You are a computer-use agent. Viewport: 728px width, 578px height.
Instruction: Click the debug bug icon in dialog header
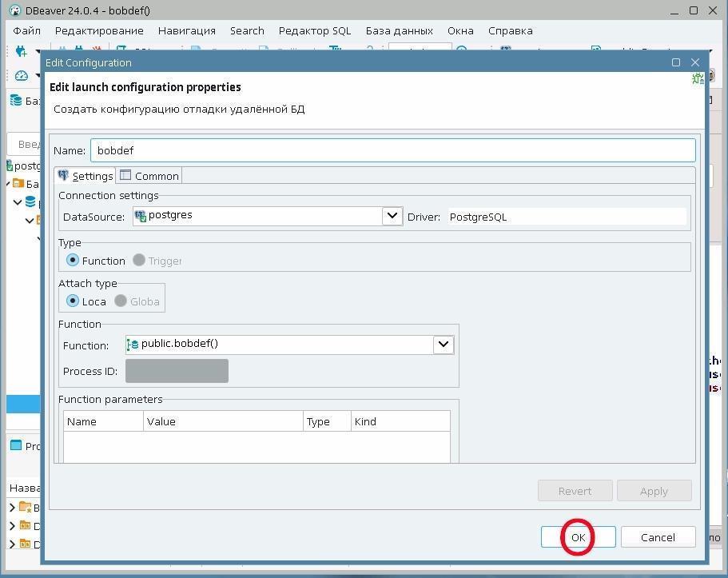tap(698, 78)
